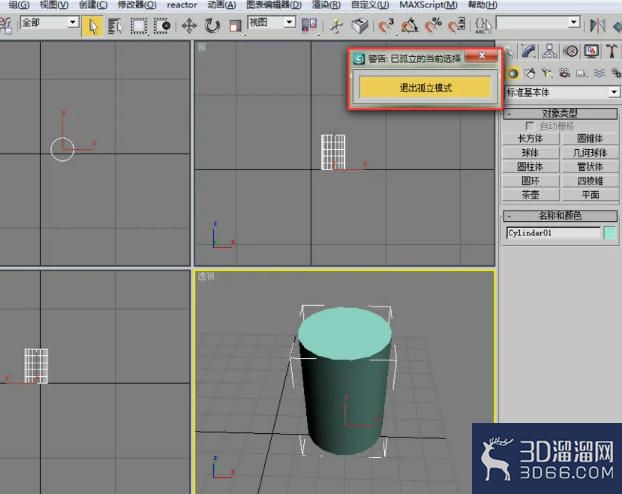Open the 图表编辑器(D) menu
The width and height of the screenshot is (622, 494).
click(274, 5)
